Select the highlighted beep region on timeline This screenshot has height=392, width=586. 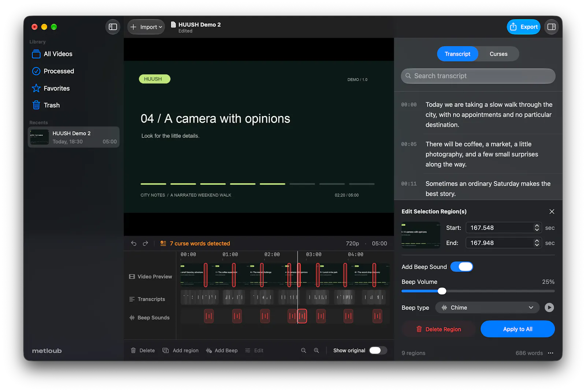(x=302, y=316)
